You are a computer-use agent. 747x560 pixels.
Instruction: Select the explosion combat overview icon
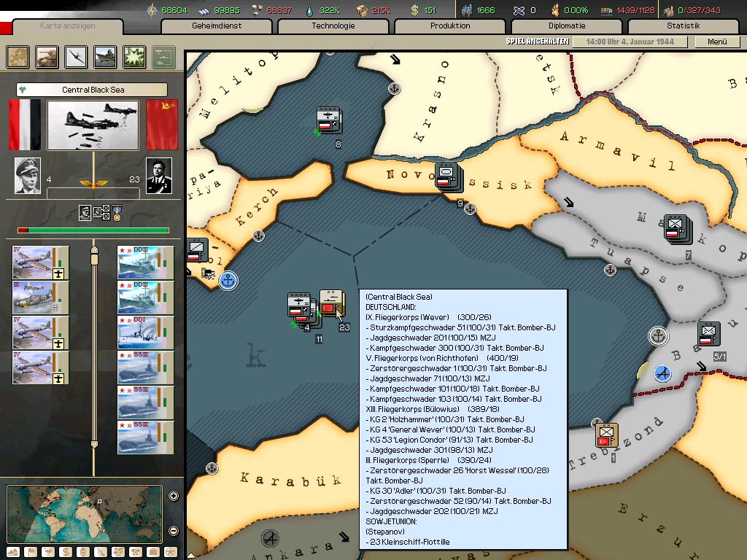(x=134, y=57)
